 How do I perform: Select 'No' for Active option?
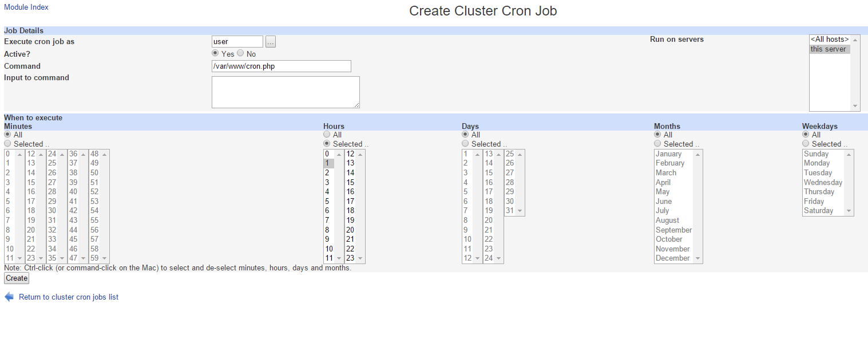[240, 53]
